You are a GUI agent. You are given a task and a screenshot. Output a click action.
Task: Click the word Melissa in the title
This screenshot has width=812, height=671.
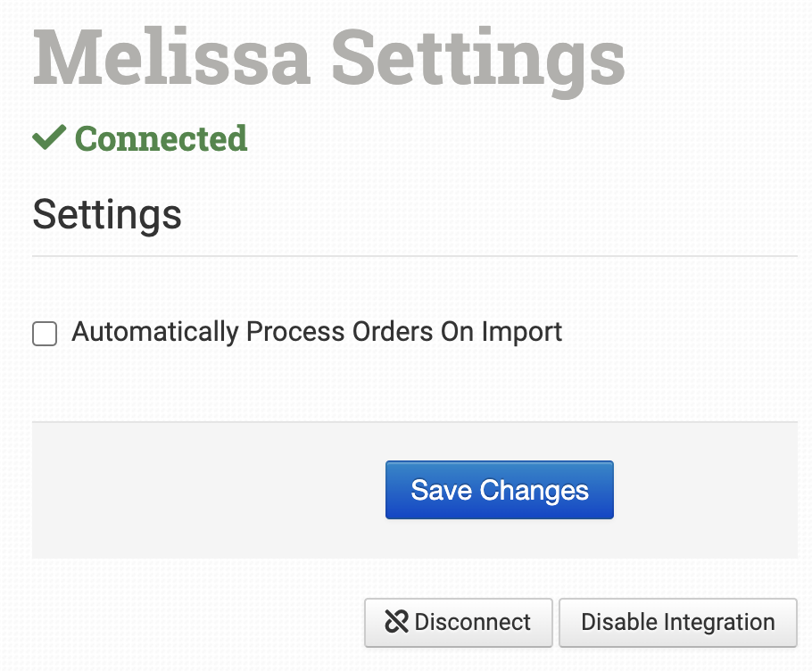point(171,58)
